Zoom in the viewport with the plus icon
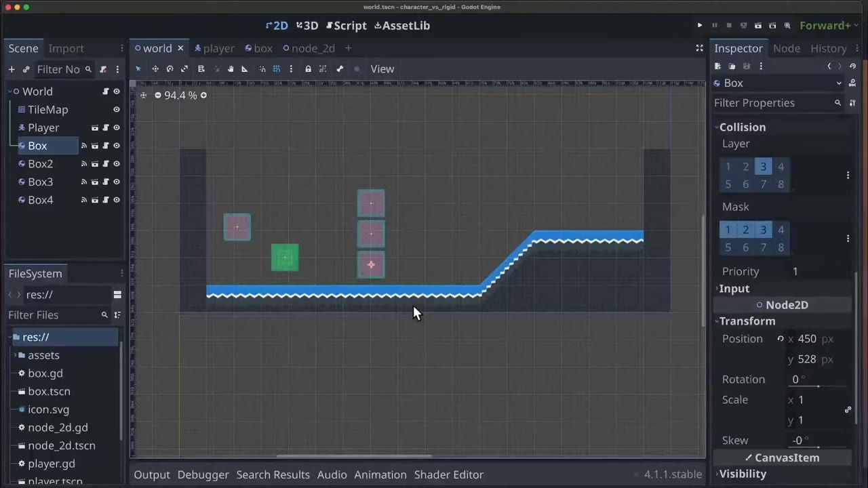 [203, 96]
